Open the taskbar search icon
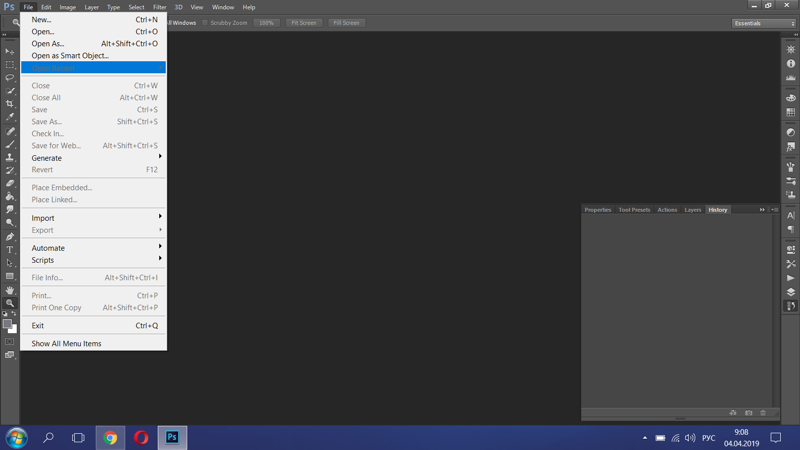 point(48,438)
